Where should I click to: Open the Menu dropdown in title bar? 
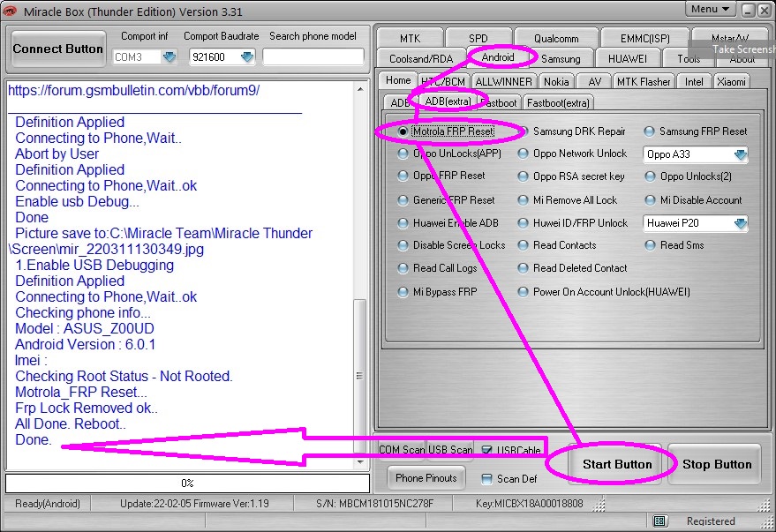710,10
